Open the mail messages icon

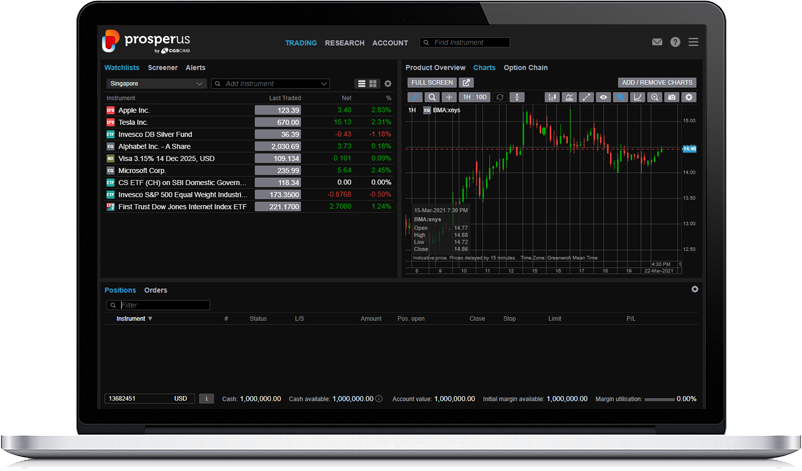[657, 43]
